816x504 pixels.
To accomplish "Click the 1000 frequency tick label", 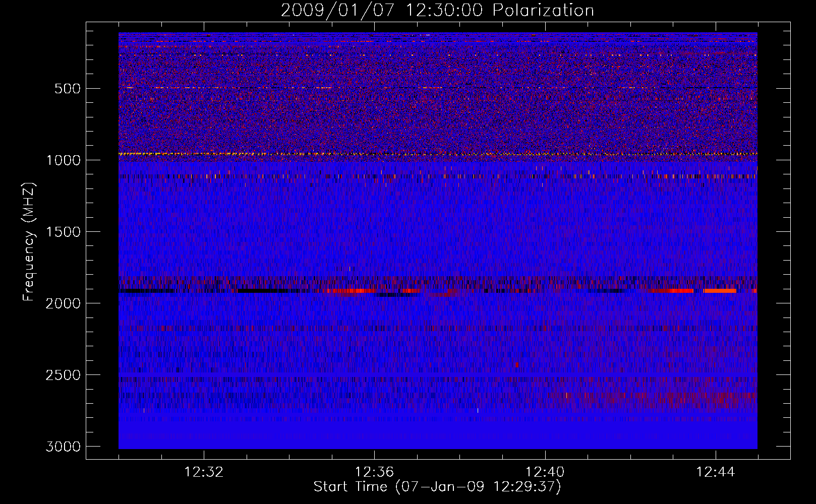I will coord(63,160).
